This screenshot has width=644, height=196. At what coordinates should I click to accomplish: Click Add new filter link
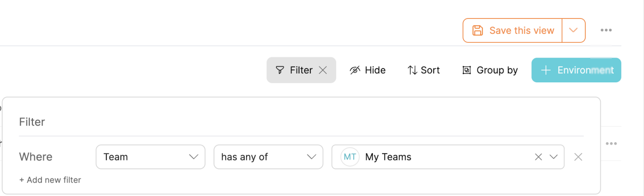(50, 180)
